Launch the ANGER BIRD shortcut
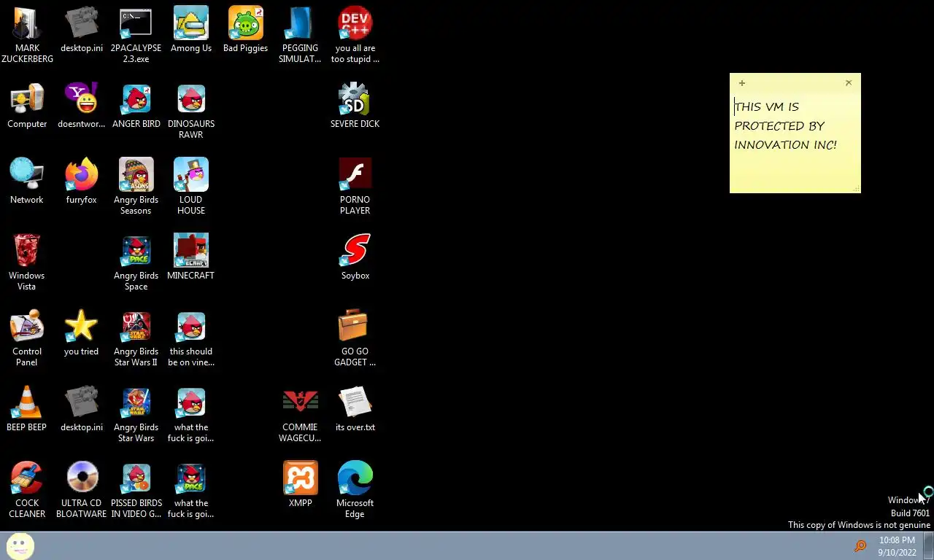Viewport: 934px width, 560px height. pos(136,106)
